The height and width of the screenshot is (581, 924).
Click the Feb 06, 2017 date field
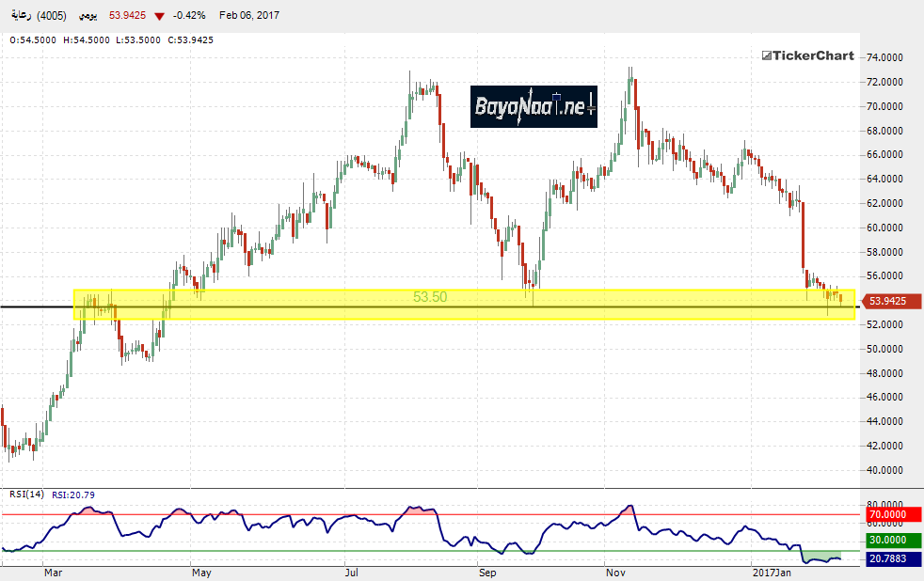tap(252, 16)
